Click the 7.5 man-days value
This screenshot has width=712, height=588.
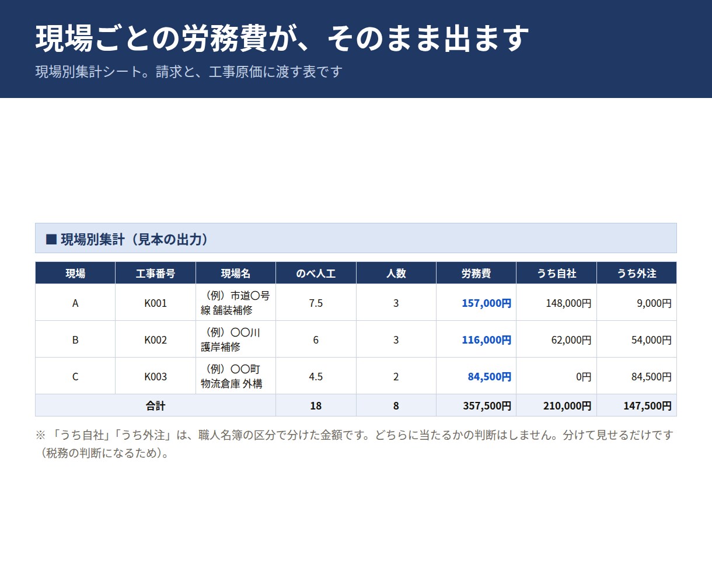tap(316, 303)
